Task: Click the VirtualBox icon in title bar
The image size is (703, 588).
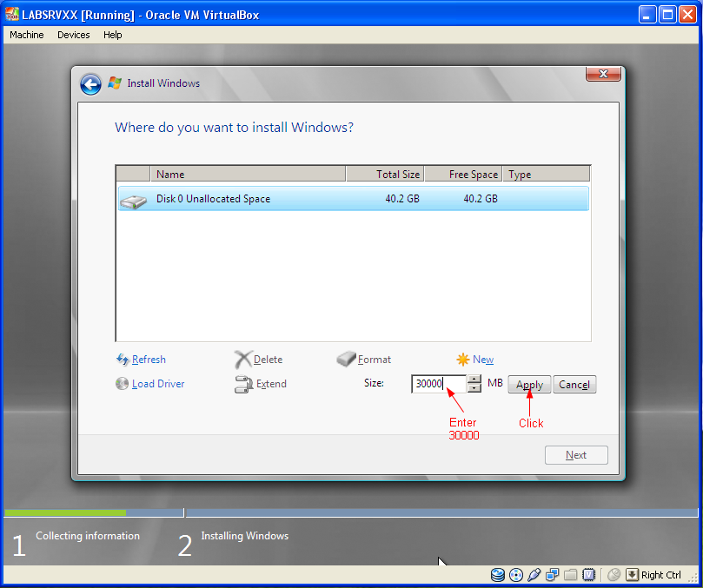Action: pyautogui.click(x=12, y=15)
